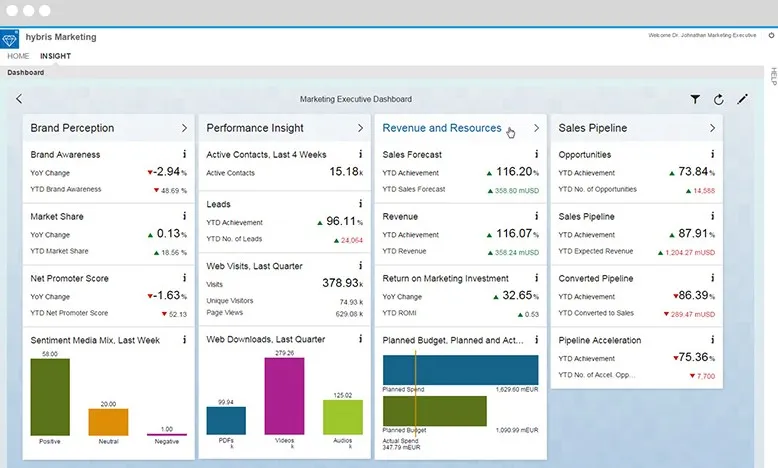Open info for Converted Pipeline tile

click(713, 278)
